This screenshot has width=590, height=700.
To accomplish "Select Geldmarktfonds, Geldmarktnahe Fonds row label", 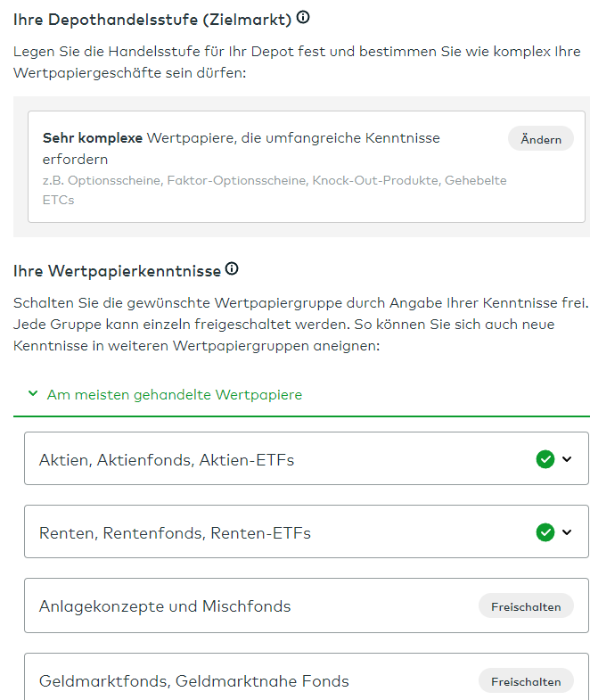I will tap(194, 681).
